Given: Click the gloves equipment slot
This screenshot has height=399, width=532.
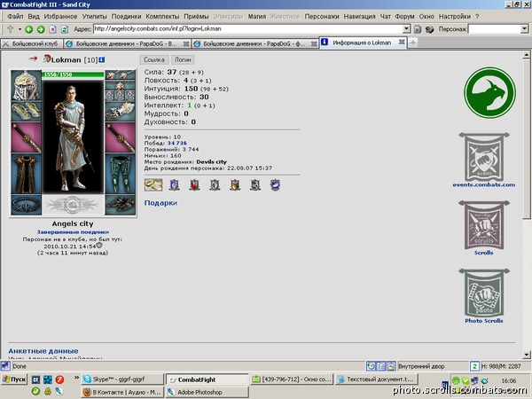Looking at the screenshot, I should (120, 112).
